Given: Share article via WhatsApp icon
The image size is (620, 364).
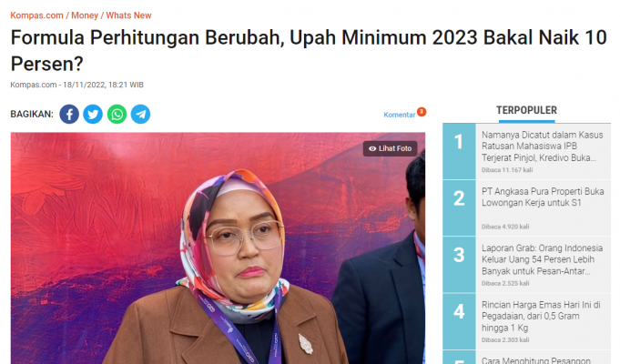Looking at the screenshot, I should [x=117, y=115].
